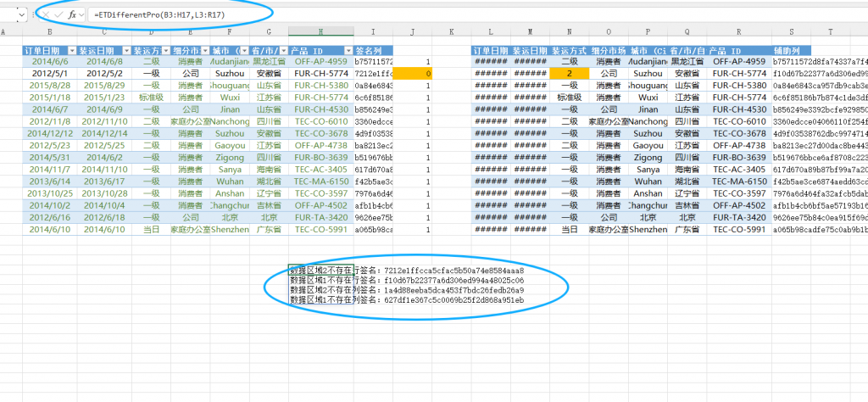Select FUR-TA-3420 in column R

[739, 217]
